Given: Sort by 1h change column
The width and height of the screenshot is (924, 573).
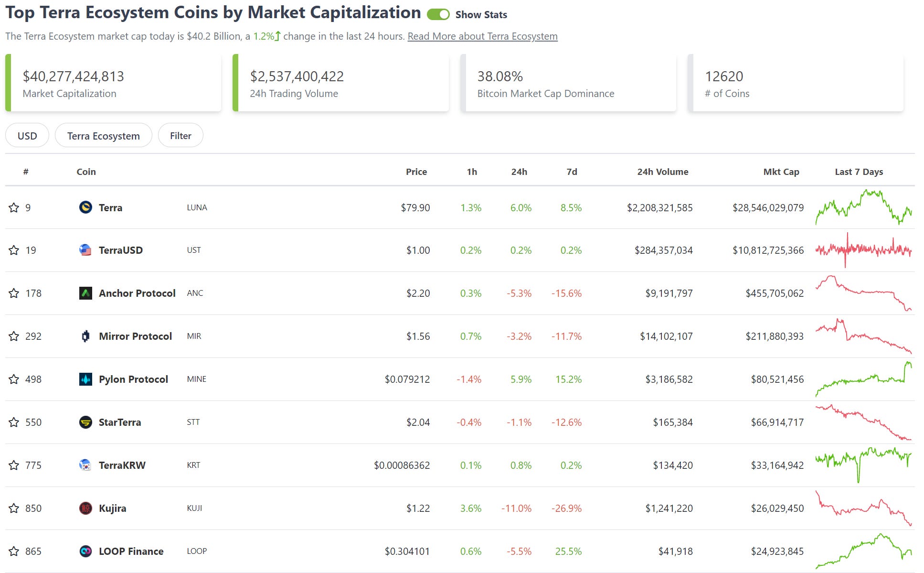Looking at the screenshot, I should 472,172.
